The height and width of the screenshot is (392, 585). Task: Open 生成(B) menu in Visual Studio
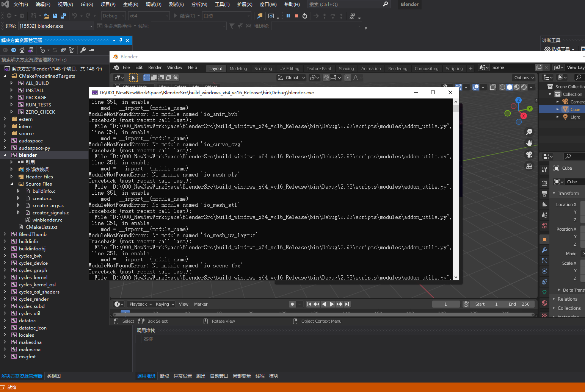(x=131, y=5)
